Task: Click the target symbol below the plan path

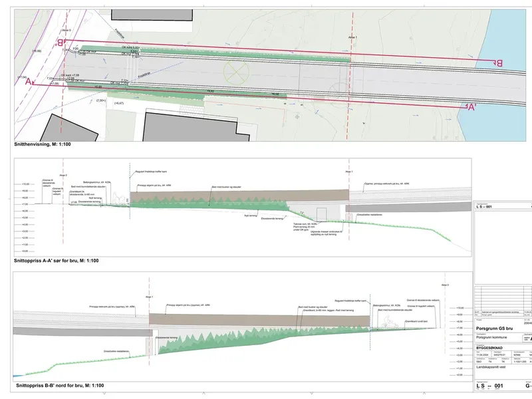Action: (x=297, y=117)
